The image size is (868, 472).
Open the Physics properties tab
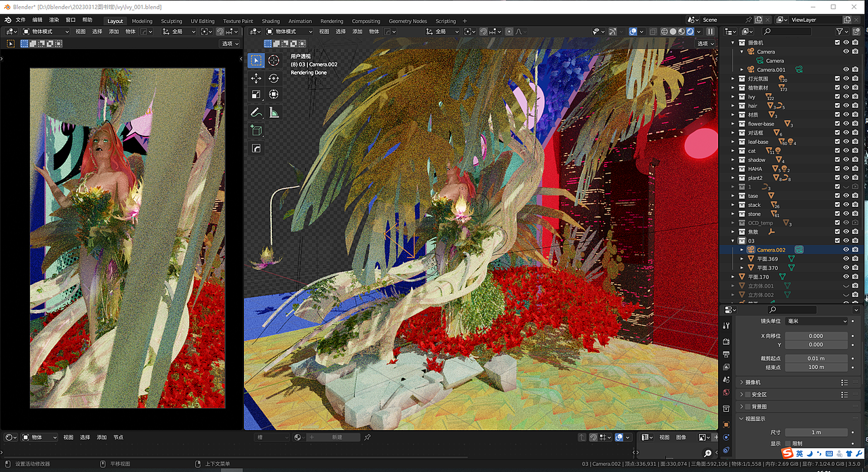tap(726, 437)
